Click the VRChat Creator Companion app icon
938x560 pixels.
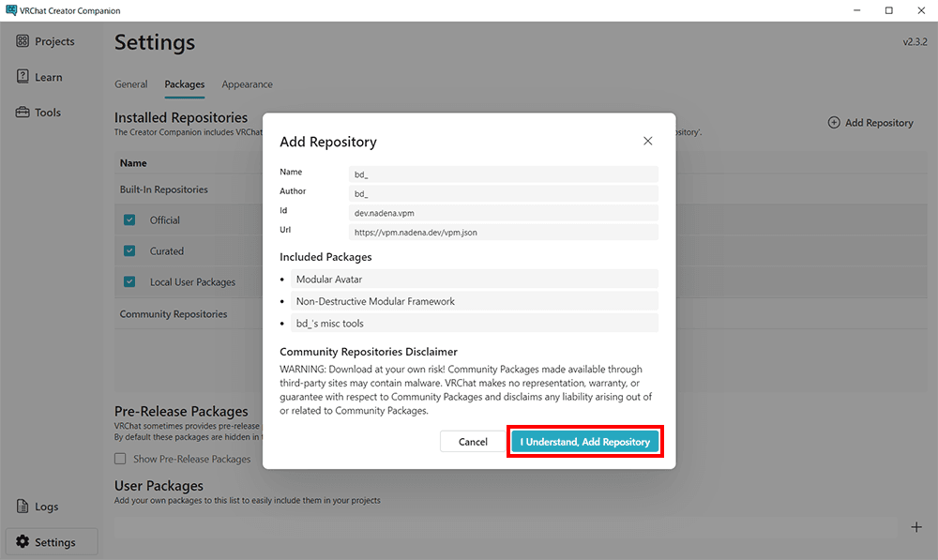10,10
